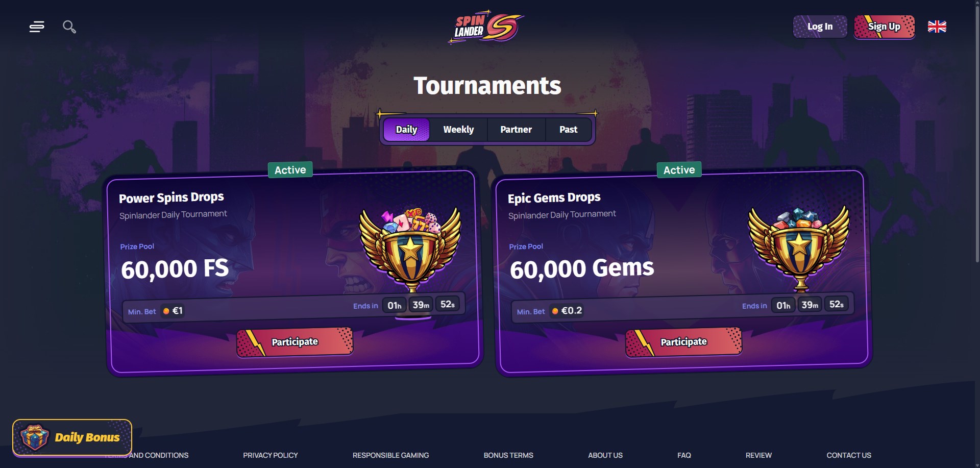Visit the Bonus Terms page
The width and height of the screenshot is (980, 468).
(x=508, y=455)
